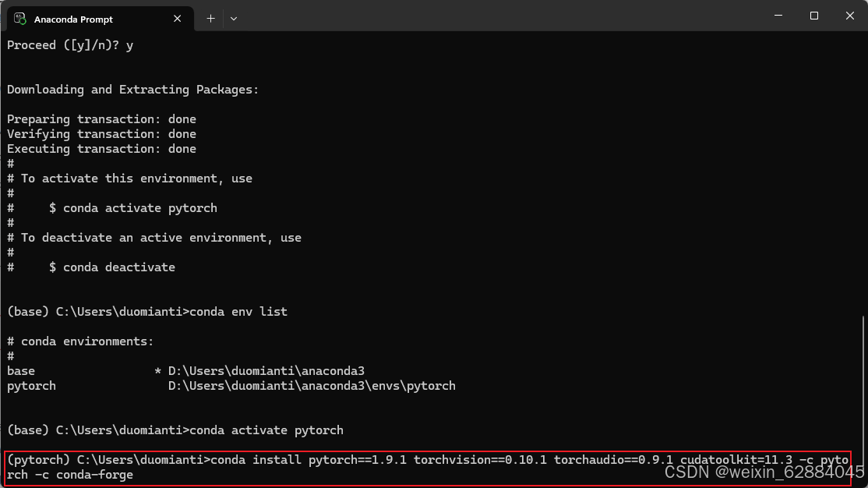This screenshot has width=868, height=488.
Task: Click '(base) ...>conda activate pytorch' command line
Action: (175, 430)
